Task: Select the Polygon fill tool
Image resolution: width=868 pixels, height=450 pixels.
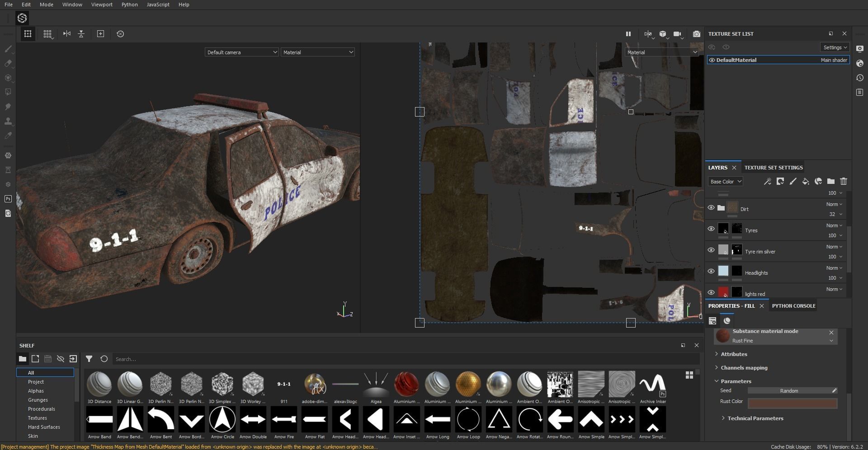Action: click(8, 92)
